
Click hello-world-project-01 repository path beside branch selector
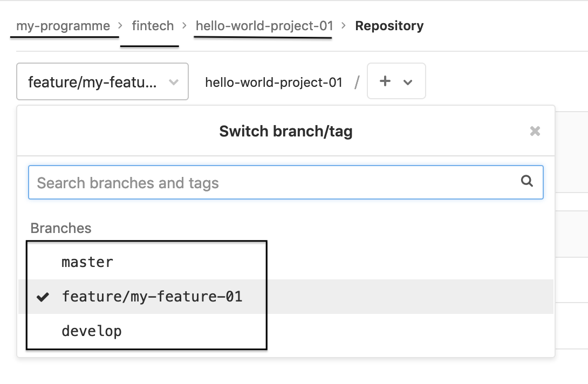pos(274,83)
